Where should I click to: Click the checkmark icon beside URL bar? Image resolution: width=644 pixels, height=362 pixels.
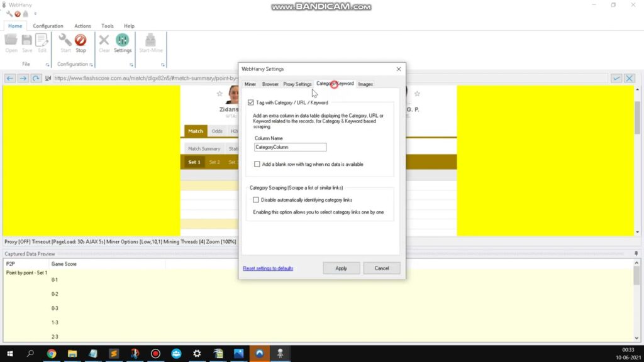coord(616,78)
